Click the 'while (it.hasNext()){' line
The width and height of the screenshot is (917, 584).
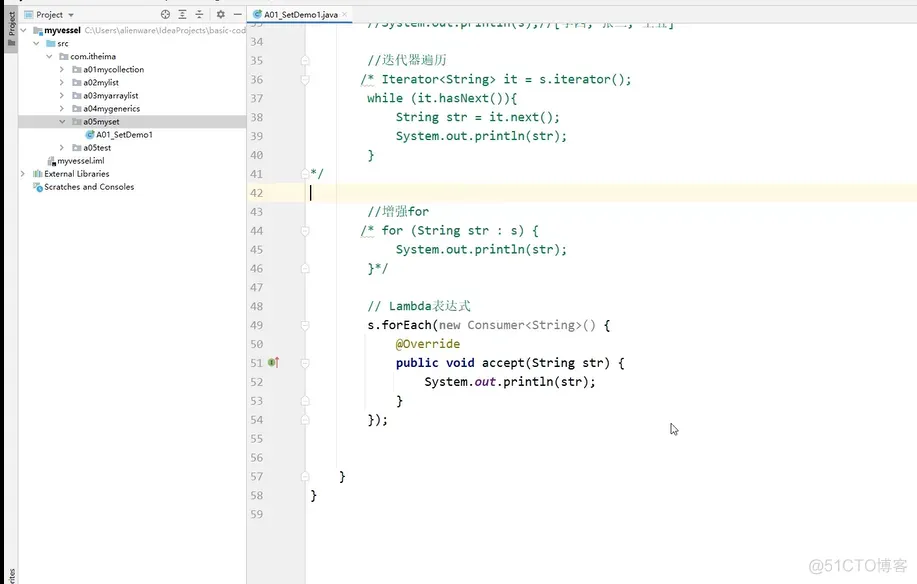pyautogui.click(x=442, y=98)
